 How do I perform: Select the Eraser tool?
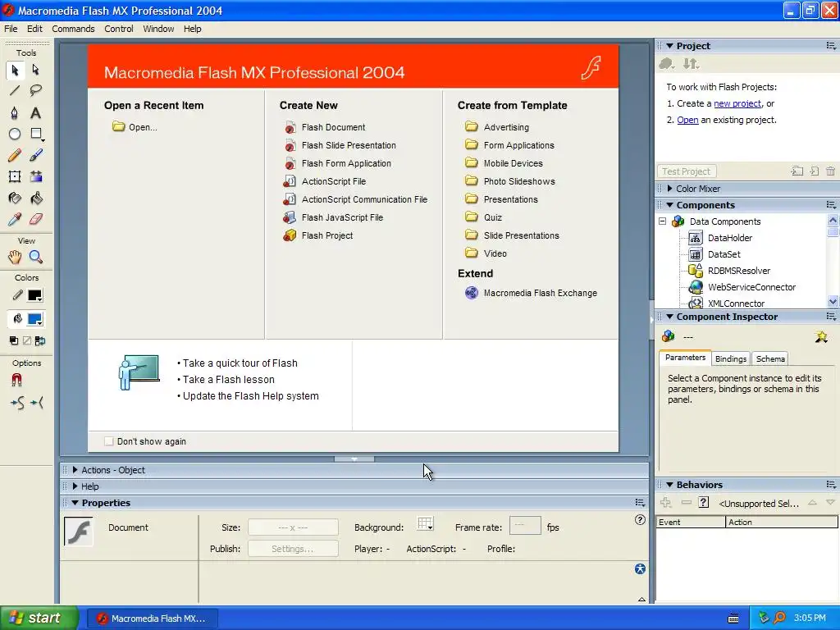[36, 219]
